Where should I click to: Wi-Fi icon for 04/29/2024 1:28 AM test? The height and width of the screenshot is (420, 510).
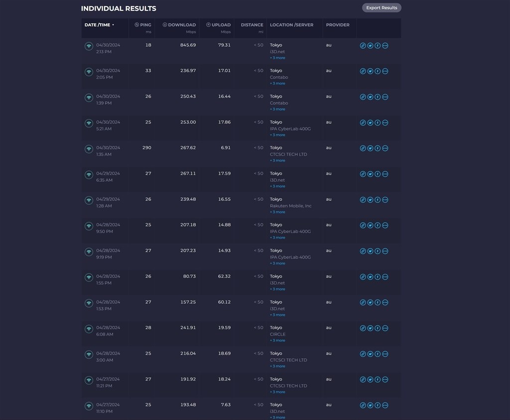point(89,200)
